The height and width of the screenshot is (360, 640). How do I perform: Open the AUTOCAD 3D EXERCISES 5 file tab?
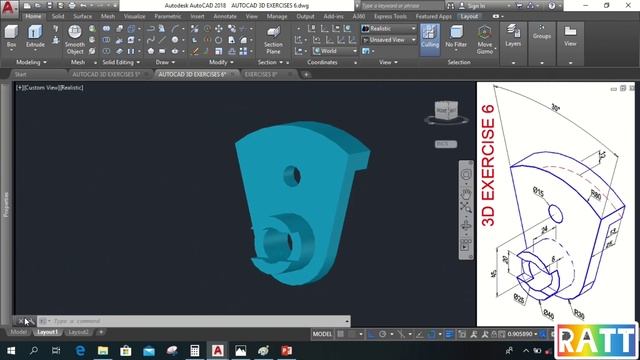[106, 74]
